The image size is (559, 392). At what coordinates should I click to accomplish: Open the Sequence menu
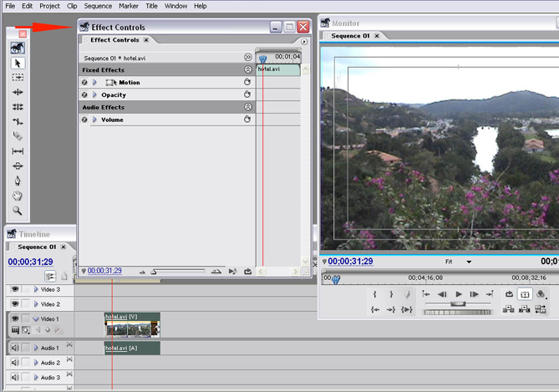tap(98, 6)
